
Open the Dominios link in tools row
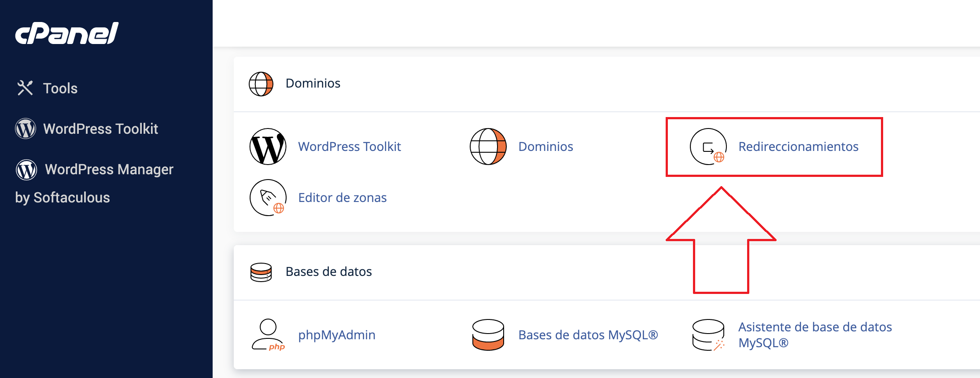546,147
